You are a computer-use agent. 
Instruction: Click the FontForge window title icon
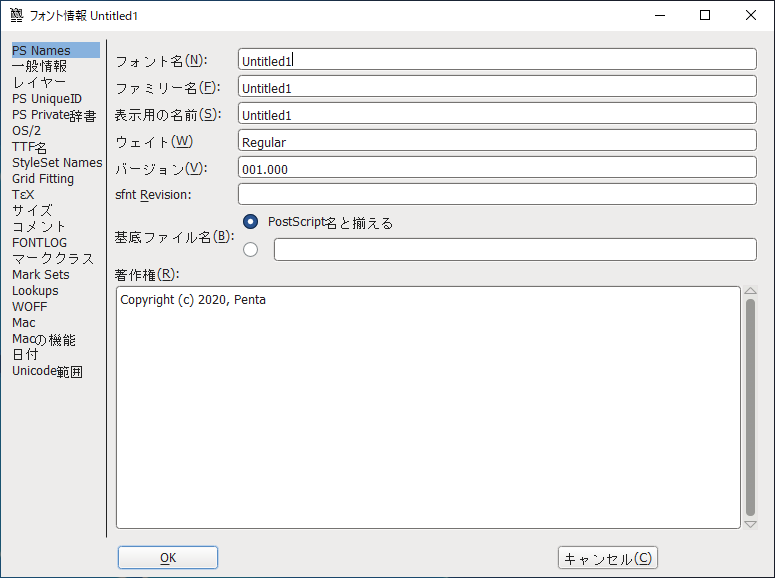16,15
